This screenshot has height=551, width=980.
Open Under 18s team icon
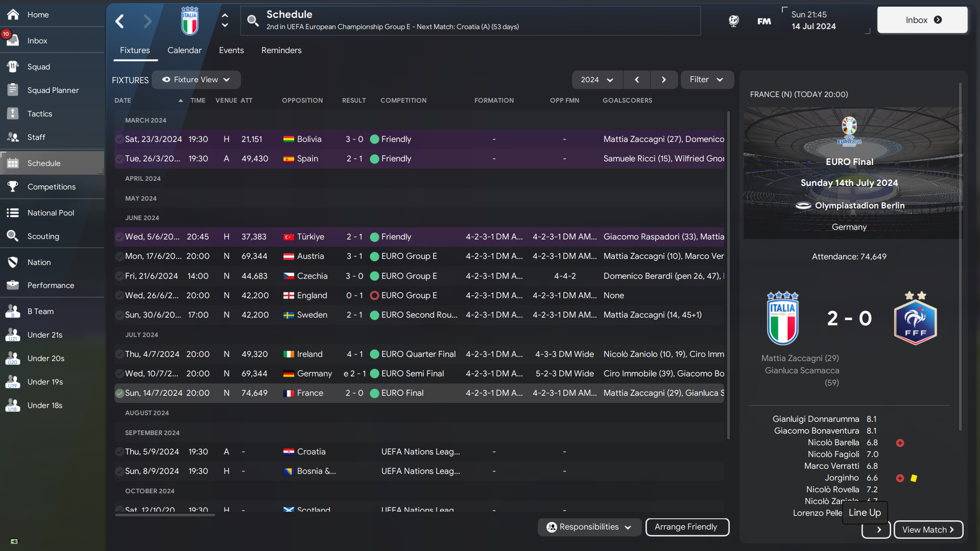tap(13, 405)
